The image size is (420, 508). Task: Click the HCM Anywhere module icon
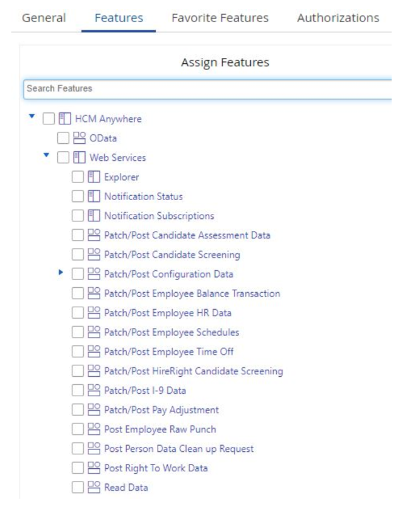(x=65, y=119)
